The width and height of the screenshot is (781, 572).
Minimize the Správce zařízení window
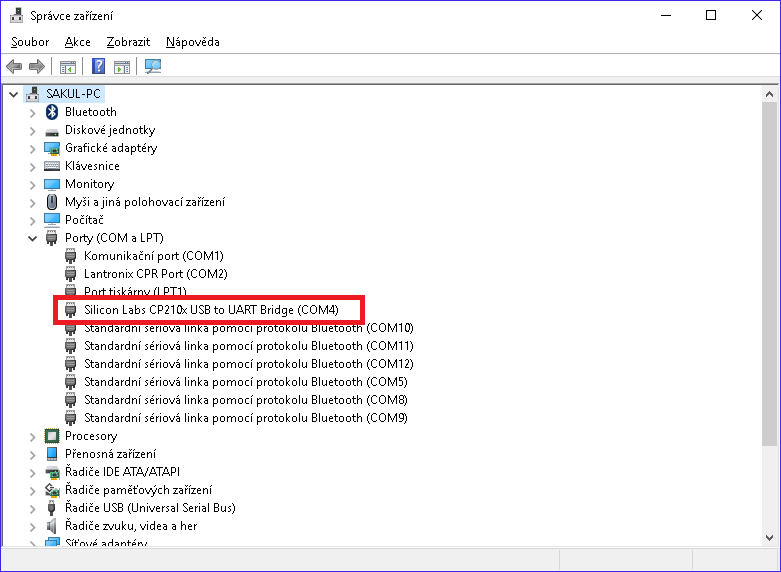(x=666, y=15)
